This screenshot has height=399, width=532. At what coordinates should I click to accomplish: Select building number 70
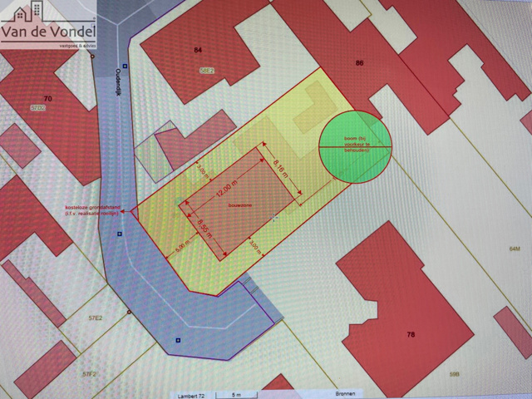pyautogui.click(x=47, y=99)
